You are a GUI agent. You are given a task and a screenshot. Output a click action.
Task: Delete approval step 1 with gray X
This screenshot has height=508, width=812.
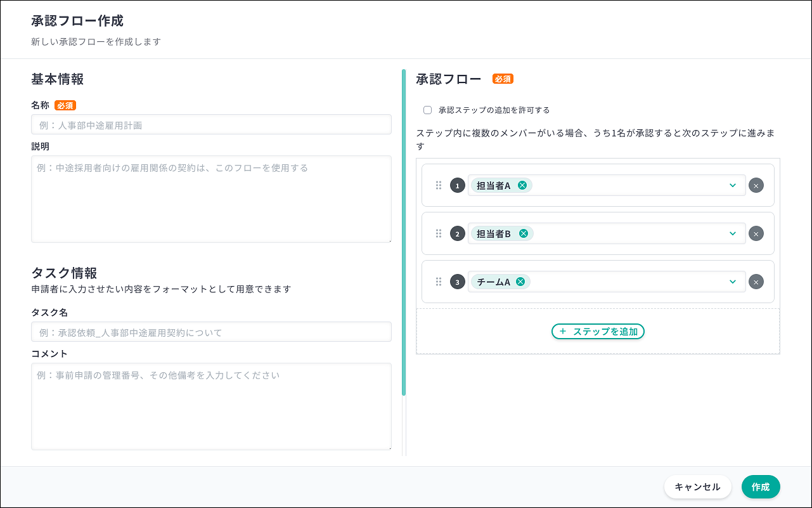pos(756,185)
